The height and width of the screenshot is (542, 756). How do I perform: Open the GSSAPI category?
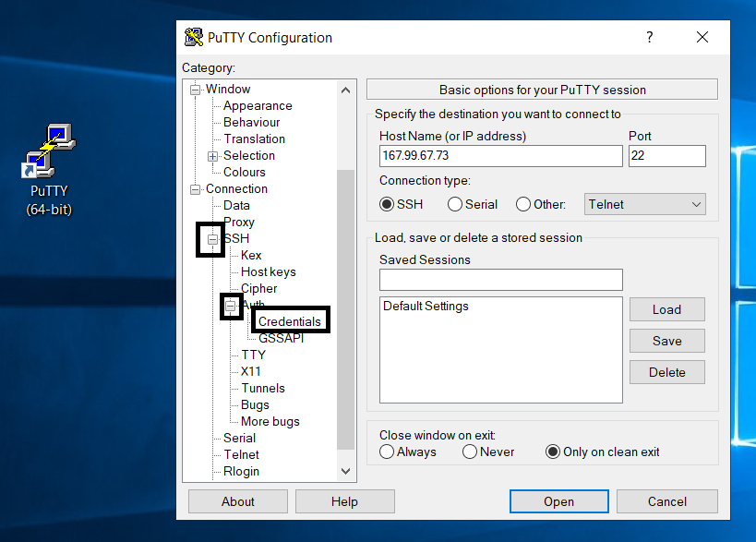coord(282,339)
